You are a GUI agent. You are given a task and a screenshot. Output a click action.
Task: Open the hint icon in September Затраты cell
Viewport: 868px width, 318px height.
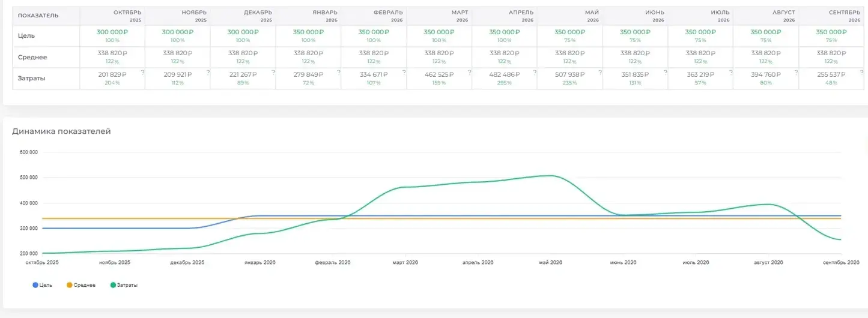(x=862, y=72)
